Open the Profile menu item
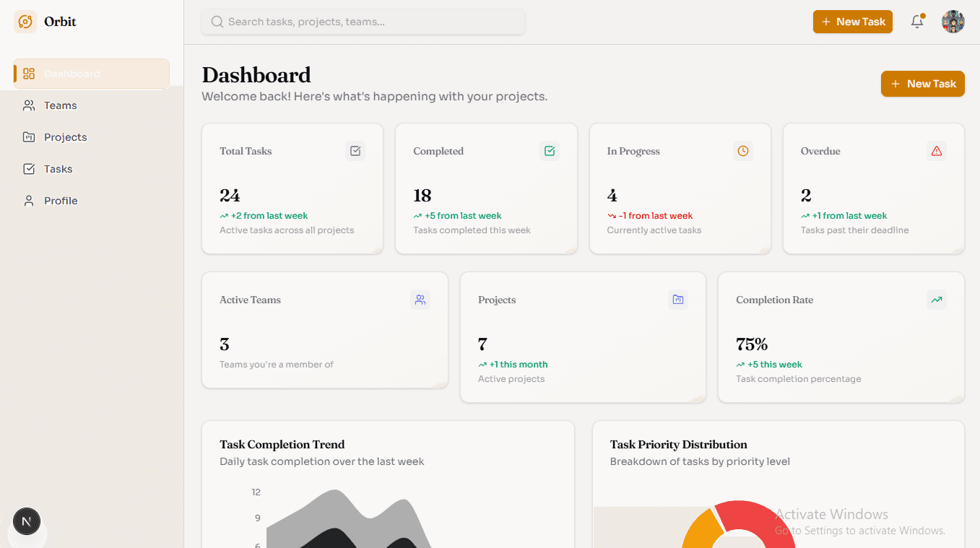This screenshot has height=548, width=980. pyautogui.click(x=92, y=201)
